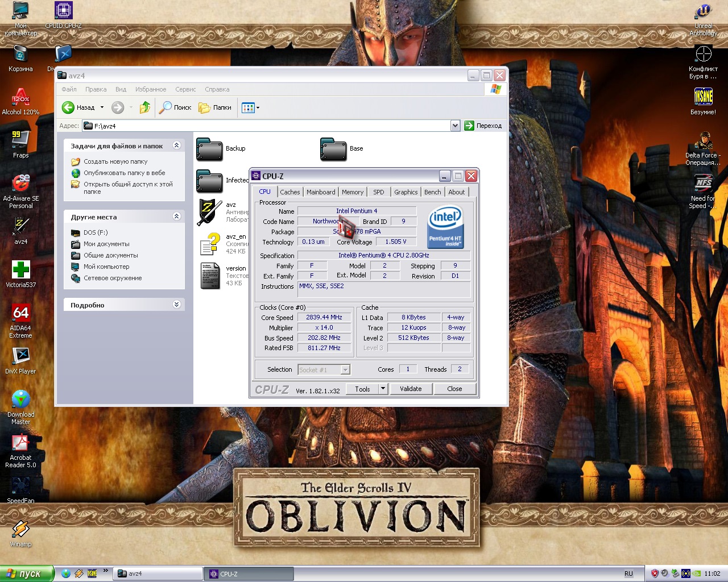This screenshot has height=582, width=728.
Task: Open the address bar dropdown
Action: [454, 126]
